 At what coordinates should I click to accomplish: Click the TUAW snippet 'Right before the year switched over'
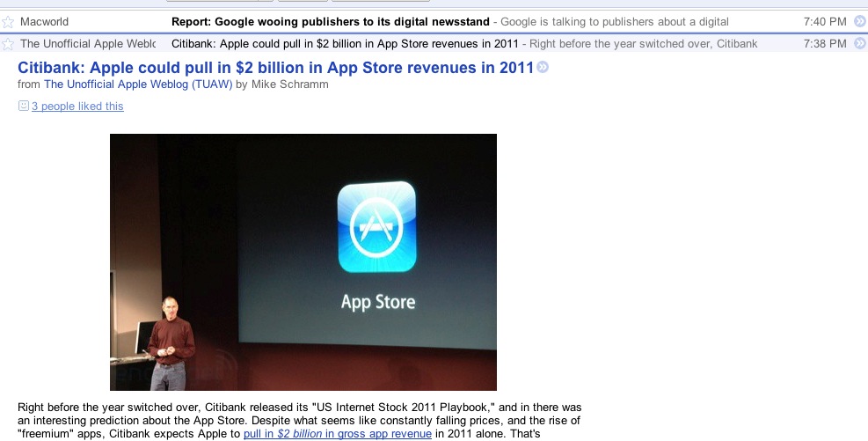643,43
